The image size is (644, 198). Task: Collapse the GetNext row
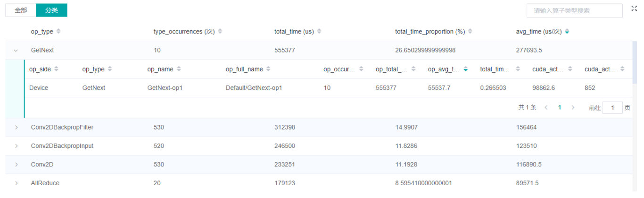pos(16,50)
